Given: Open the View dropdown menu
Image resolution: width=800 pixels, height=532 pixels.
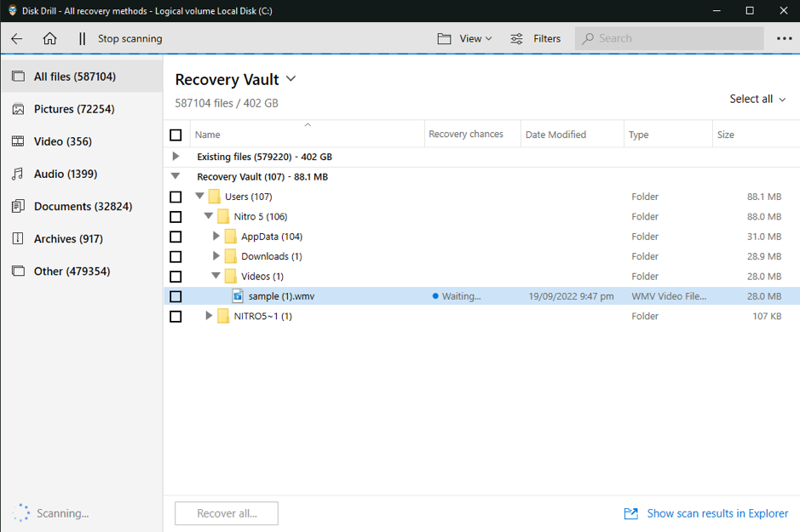Looking at the screenshot, I should click(x=465, y=38).
